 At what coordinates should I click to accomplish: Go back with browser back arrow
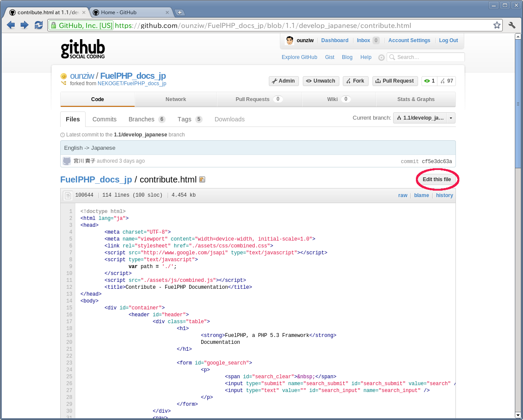(x=11, y=25)
